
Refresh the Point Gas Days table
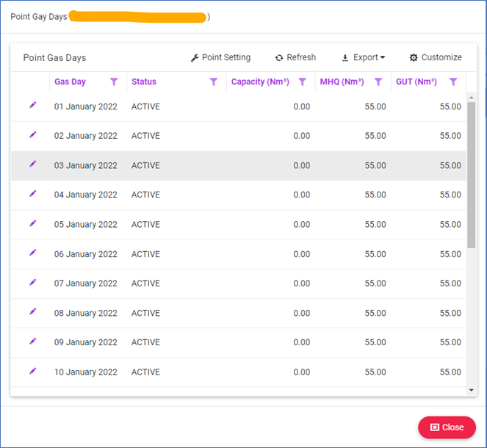click(295, 57)
